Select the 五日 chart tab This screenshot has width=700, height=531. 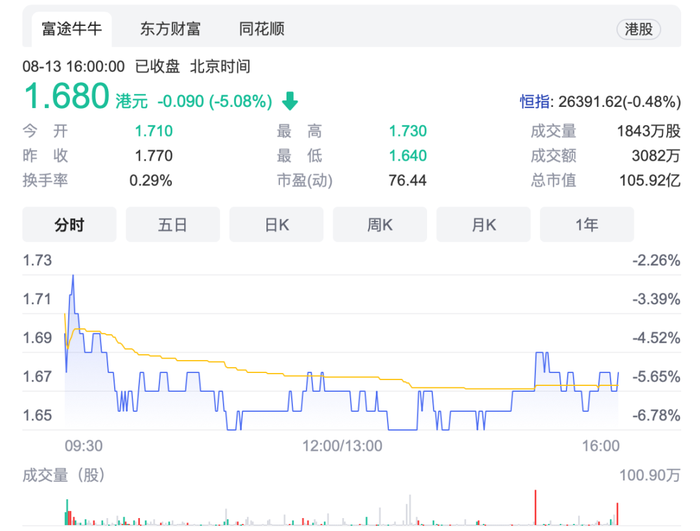pyautogui.click(x=173, y=225)
